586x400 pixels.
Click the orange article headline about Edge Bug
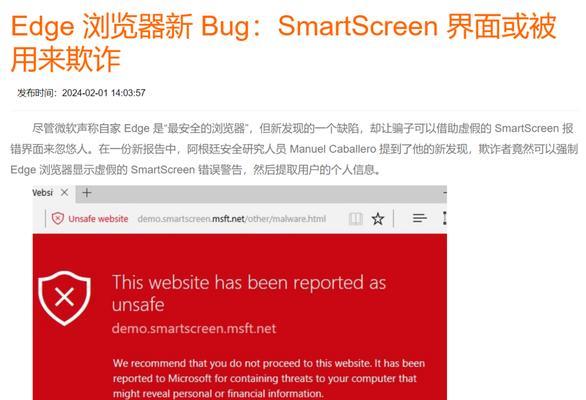[x=284, y=43]
